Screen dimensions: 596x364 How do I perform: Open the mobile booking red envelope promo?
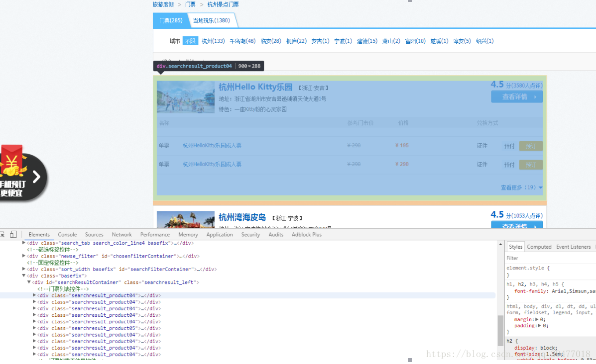coord(23,173)
